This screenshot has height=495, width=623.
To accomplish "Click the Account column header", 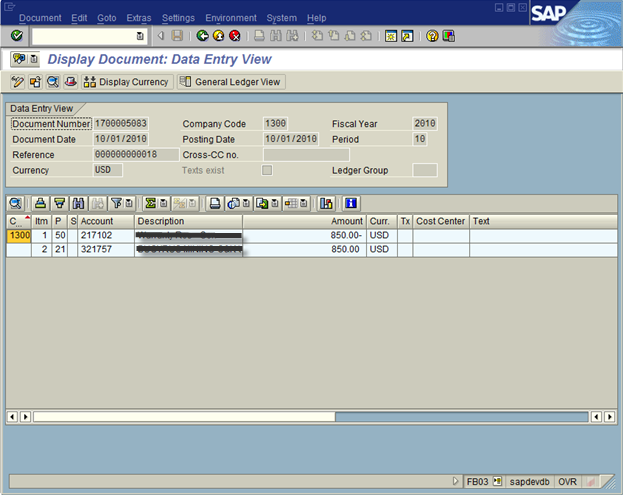I will pos(106,221).
